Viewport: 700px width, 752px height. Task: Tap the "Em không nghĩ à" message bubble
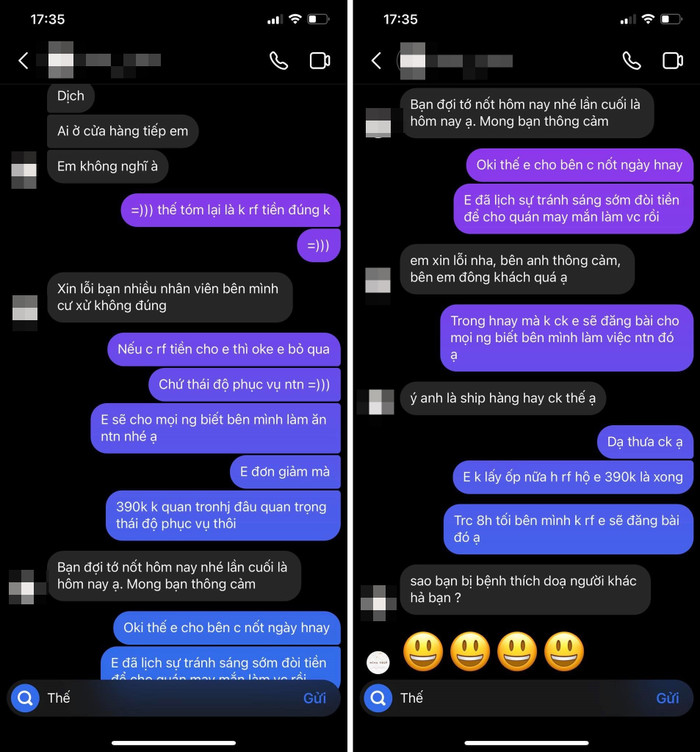pyautogui.click(x=107, y=166)
